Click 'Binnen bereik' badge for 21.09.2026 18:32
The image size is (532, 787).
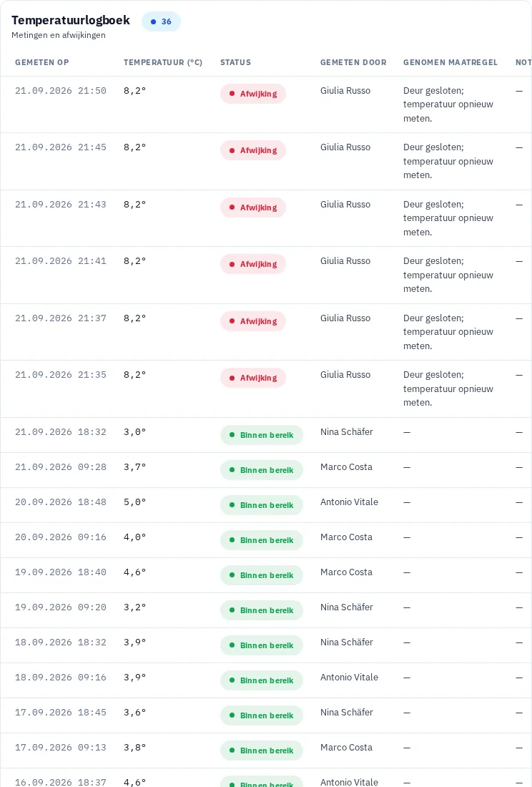[262, 435]
